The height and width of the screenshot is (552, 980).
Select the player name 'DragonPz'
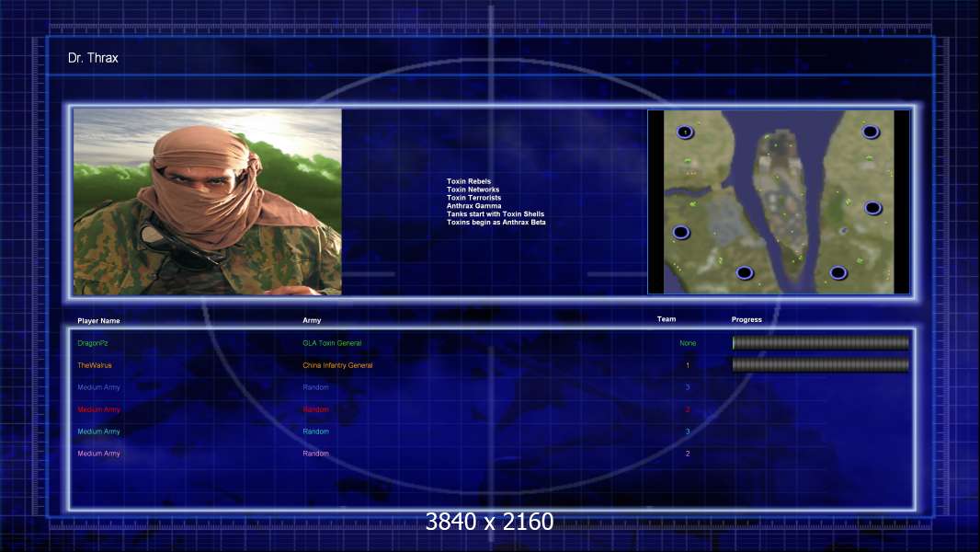tap(93, 343)
